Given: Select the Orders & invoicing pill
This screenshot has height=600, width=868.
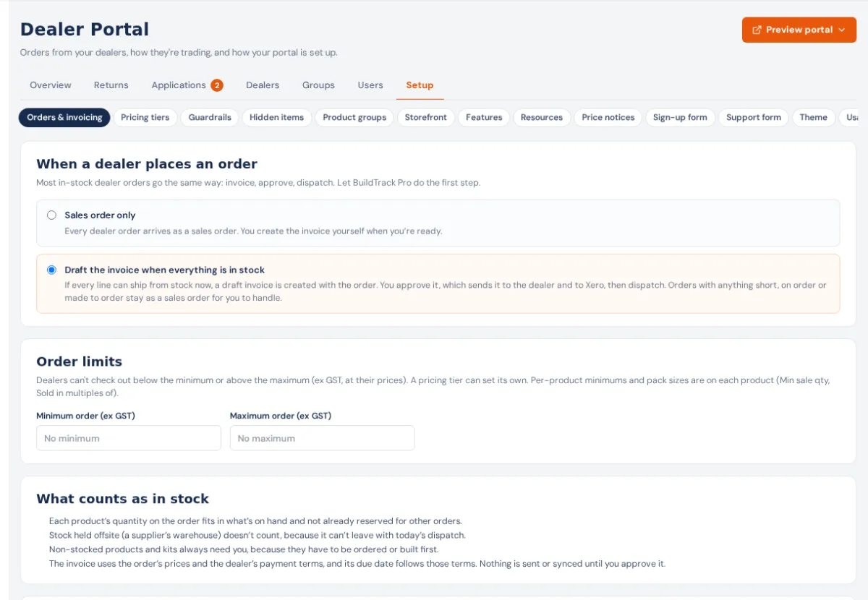Looking at the screenshot, I should 64,117.
